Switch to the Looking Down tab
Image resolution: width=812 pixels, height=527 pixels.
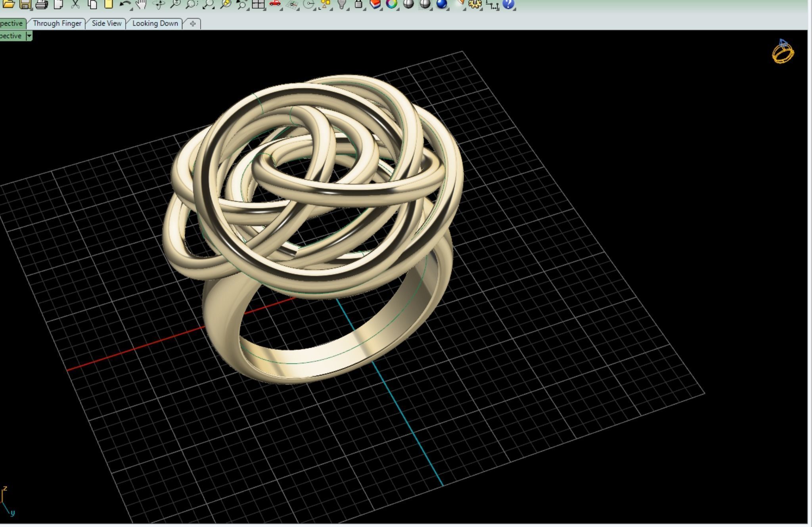coord(155,23)
